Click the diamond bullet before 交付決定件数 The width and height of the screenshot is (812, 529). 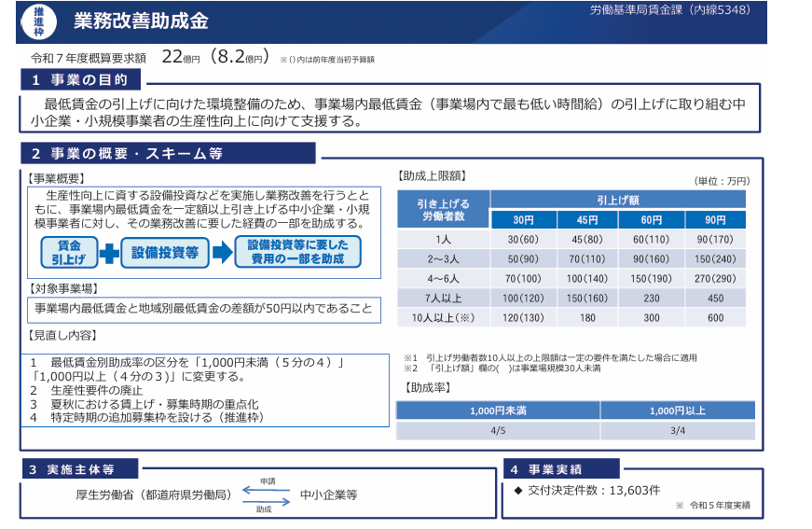tap(518, 489)
